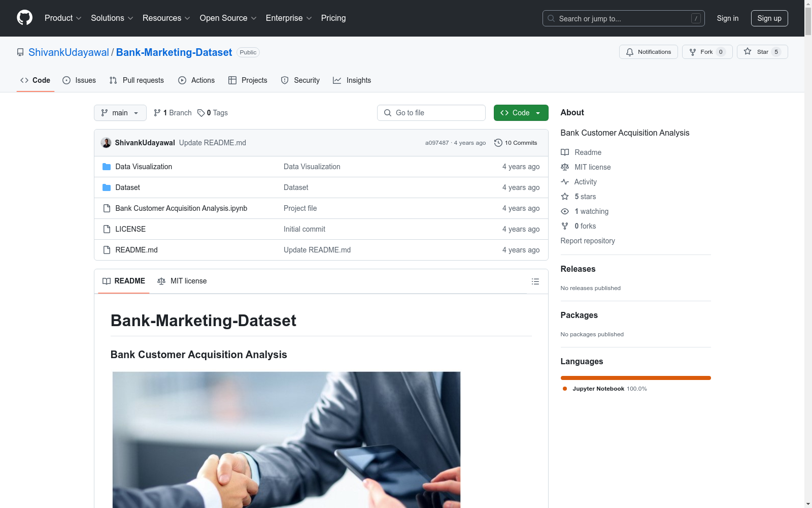
Task: Open the Update README.md commit message for README.md
Action: pyautogui.click(x=317, y=250)
